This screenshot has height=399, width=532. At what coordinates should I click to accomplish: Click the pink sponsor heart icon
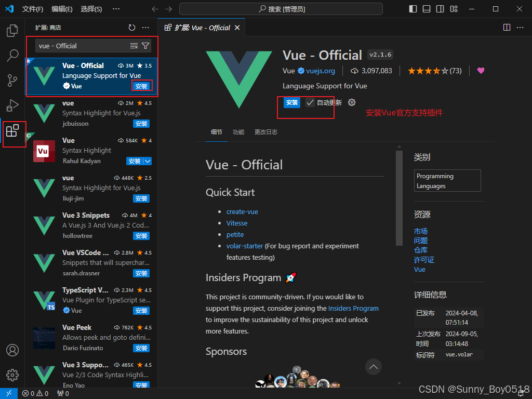[x=481, y=71]
